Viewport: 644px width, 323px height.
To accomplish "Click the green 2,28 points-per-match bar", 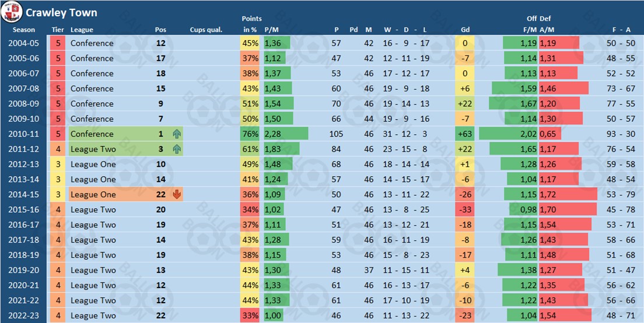I will 286,134.
